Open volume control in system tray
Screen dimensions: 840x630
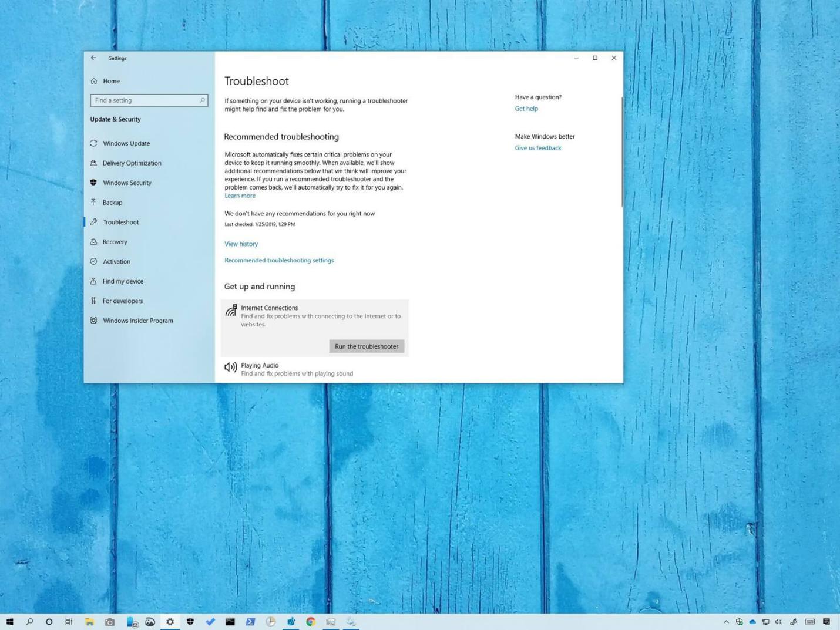pos(779,622)
